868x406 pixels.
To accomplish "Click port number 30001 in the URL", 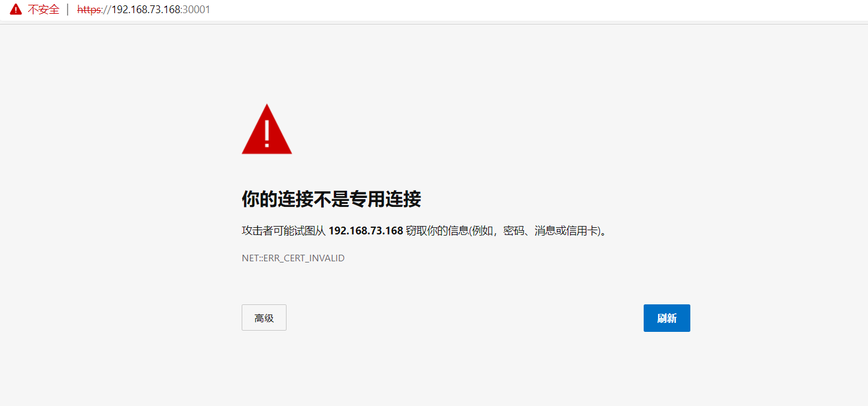I will click(197, 10).
